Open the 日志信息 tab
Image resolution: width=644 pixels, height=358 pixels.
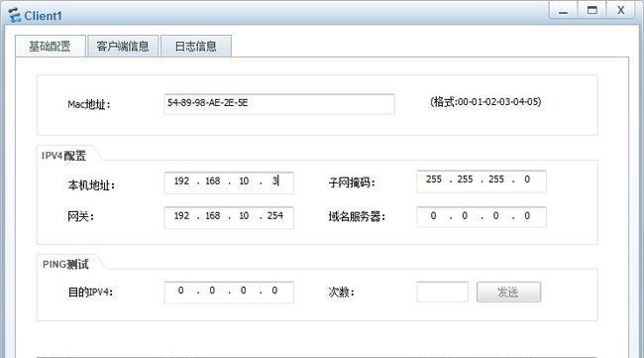(196, 46)
